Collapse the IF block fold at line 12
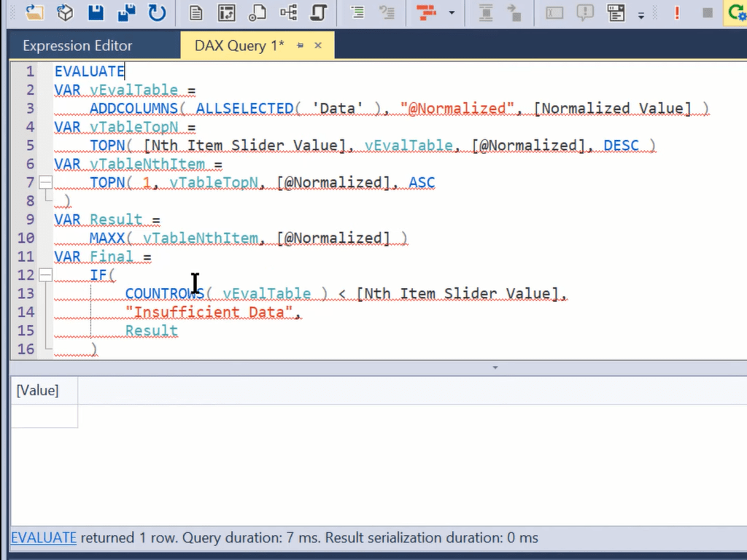The image size is (747, 560). point(45,275)
